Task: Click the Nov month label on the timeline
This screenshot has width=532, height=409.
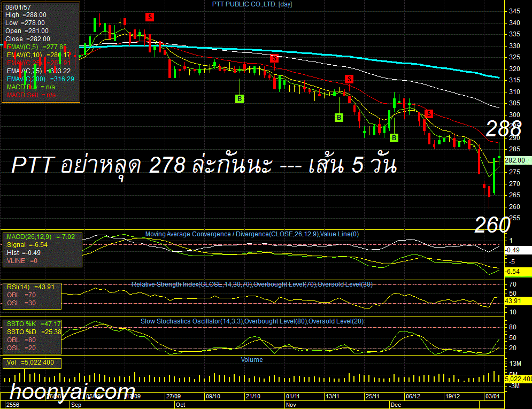Action: click(x=291, y=405)
